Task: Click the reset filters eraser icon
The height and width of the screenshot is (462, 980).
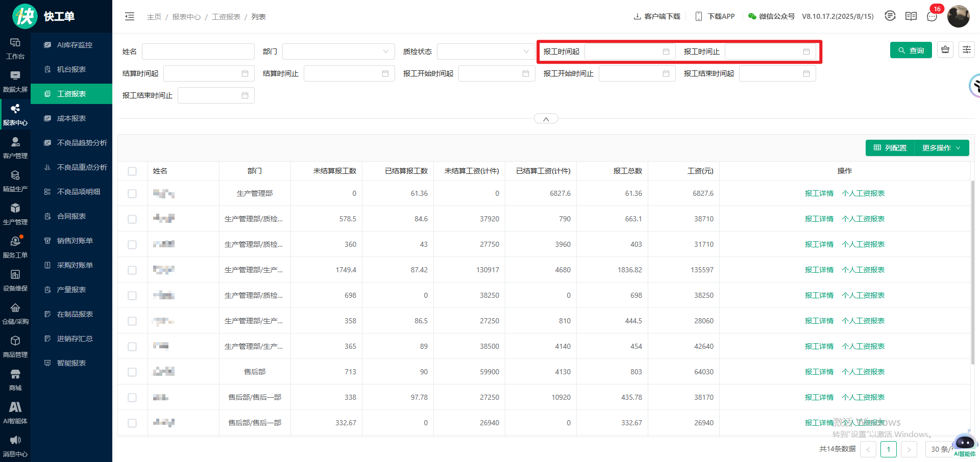Action: click(945, 50)
